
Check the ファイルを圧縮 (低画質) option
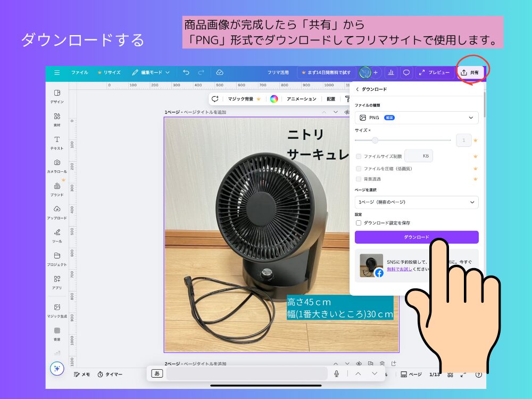pos(359,168)
